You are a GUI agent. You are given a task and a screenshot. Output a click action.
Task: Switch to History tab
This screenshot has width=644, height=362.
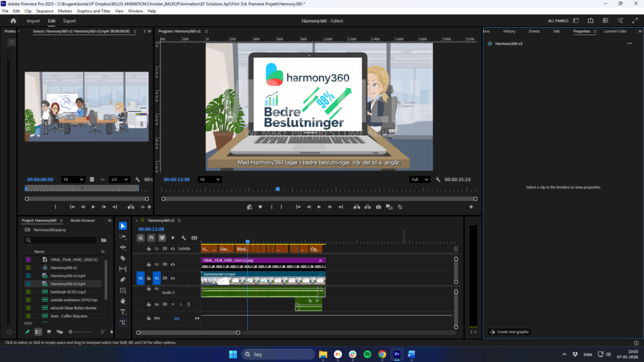coord(509,31)
